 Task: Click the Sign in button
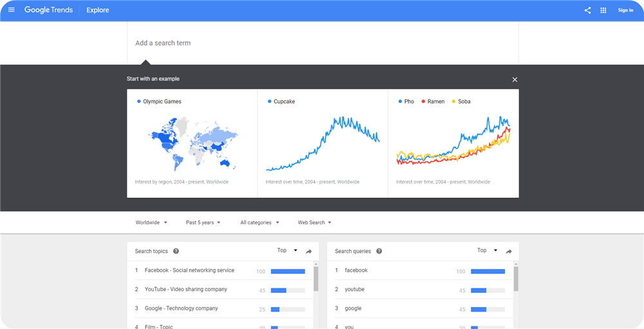[625, 10]
